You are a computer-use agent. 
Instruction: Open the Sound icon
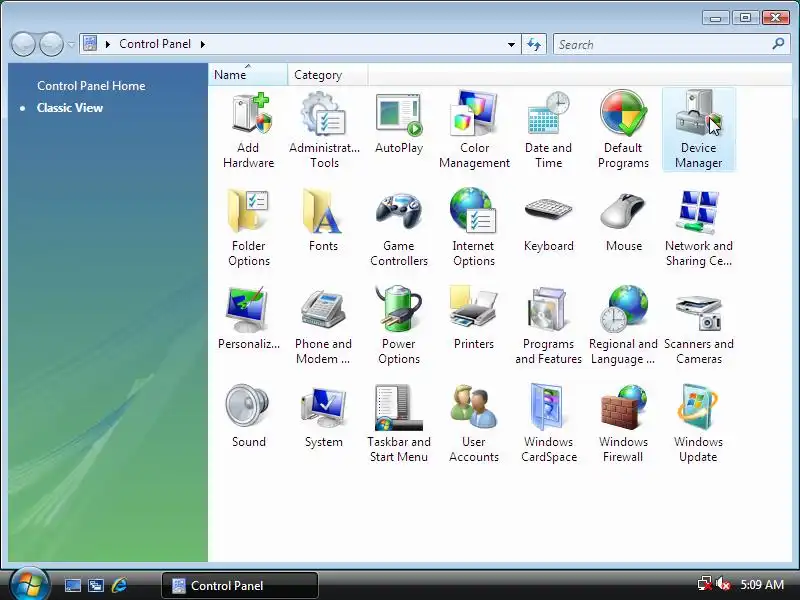tap(248, 417)
